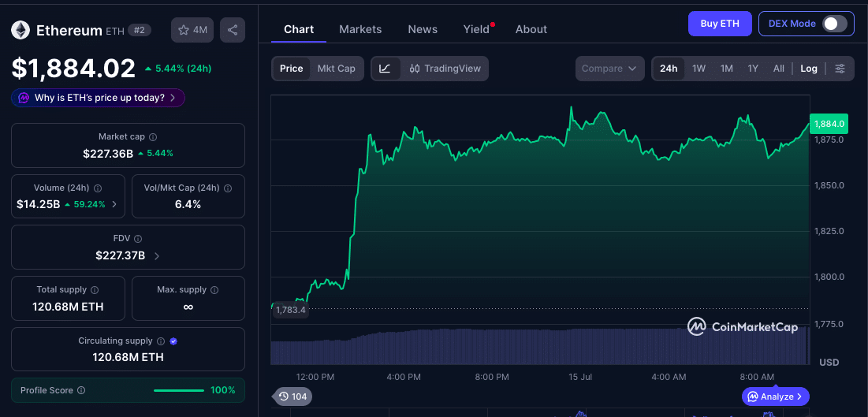Click the info icon beside Total supply
Screen dimensions: 868x417
[95, 289]
